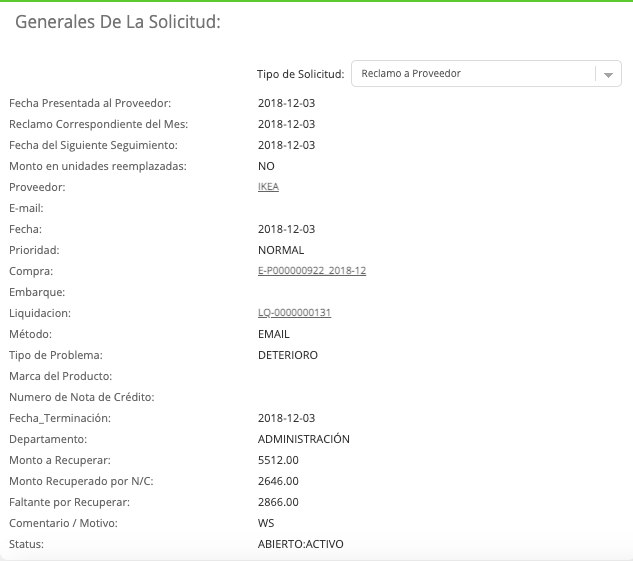Click the Fecha: label

(x=25, y=229)
